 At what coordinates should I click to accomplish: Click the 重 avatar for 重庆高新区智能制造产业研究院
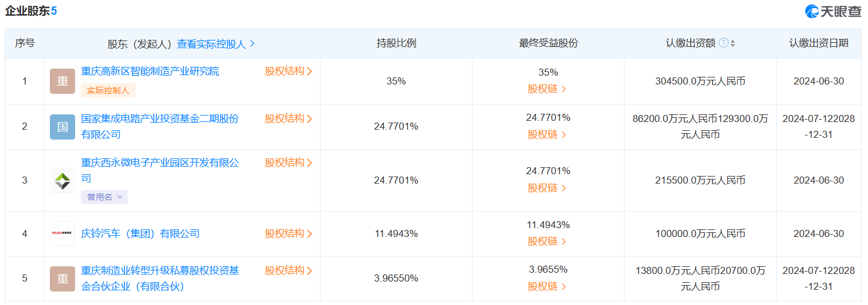[x=62, y=82]
